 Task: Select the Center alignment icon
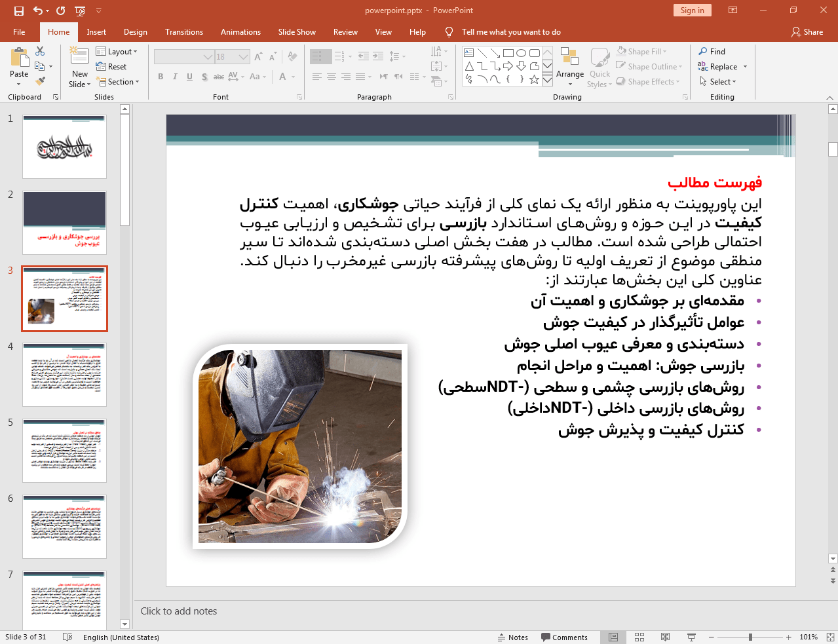coord(332,77)
